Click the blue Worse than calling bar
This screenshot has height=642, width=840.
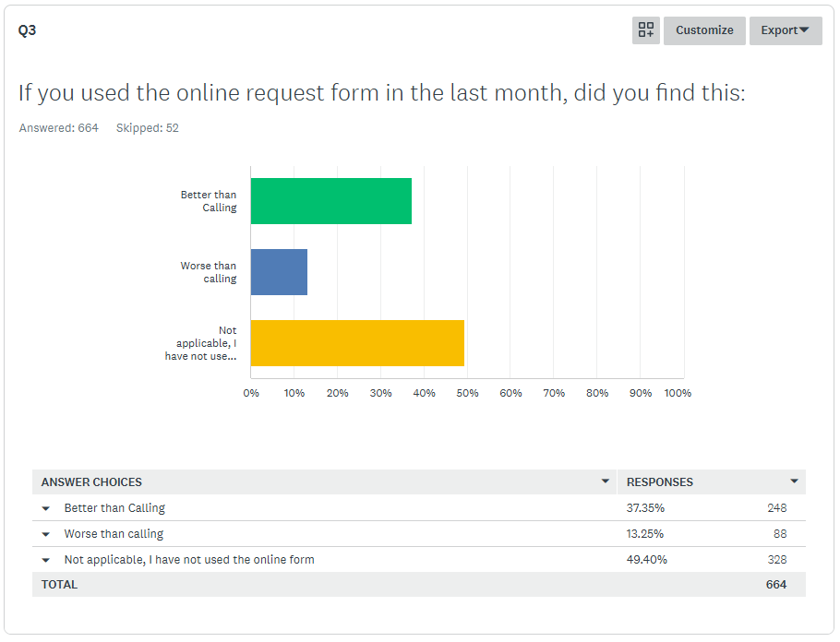[x=279, y=272]
